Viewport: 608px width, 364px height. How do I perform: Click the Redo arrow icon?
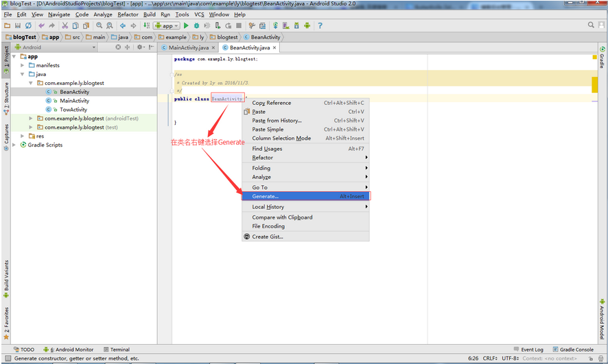(51, 25)
